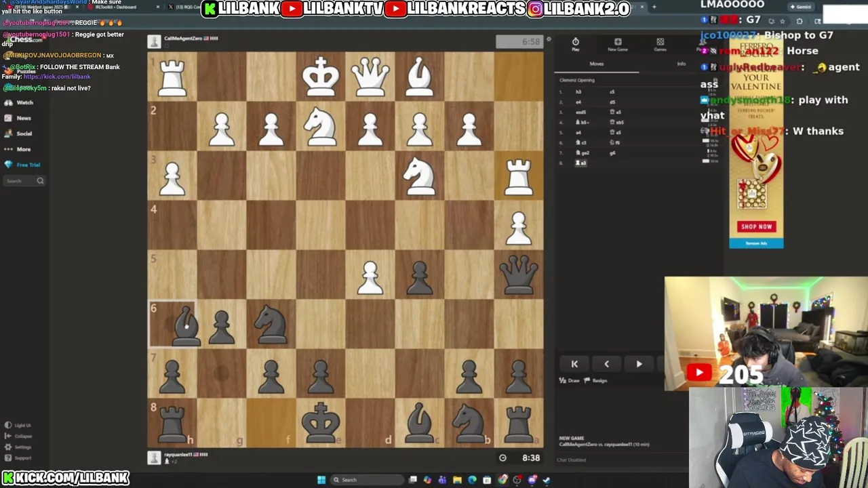Collapse the Chess.com sidebar
868x488 pixels.
tap(18, 436)
